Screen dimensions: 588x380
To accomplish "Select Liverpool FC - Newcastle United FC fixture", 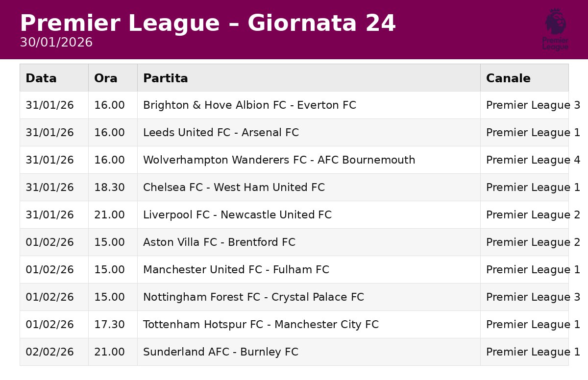I will (x=294, y=214).
